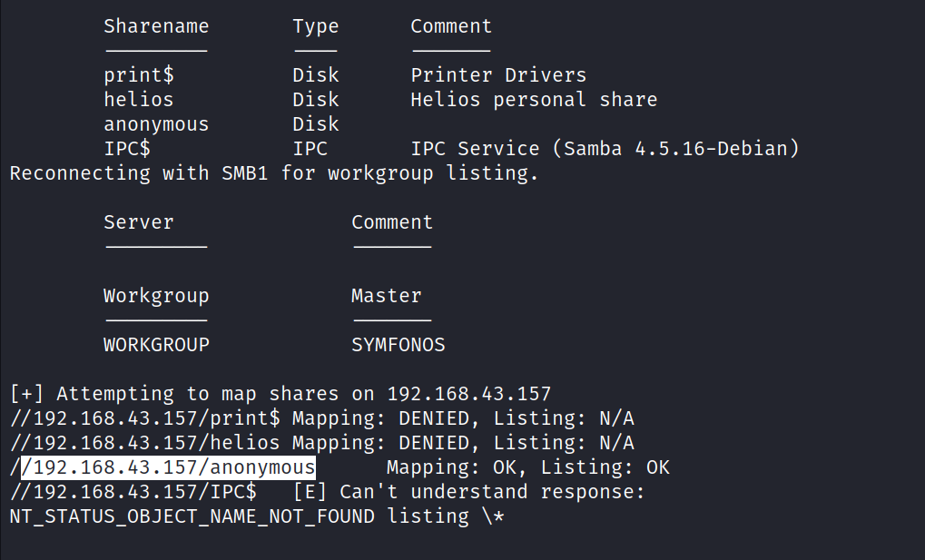Screen dimensions: 925x560
Task: Click the NT_STATUS_OBJECT_NAME_NOT_FOUND error text
Action: click(x=192, y=516)
